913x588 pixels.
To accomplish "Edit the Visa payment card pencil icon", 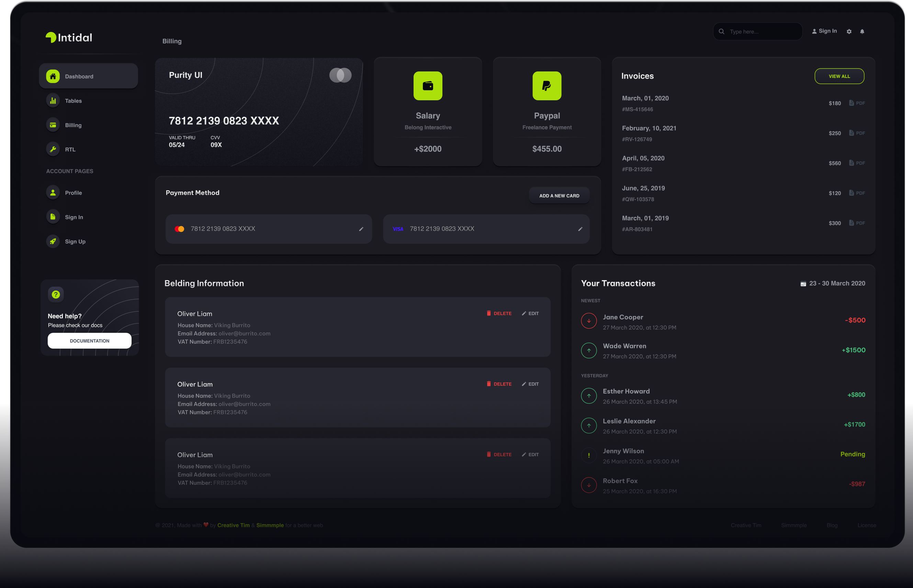I will tap(580, 229).
